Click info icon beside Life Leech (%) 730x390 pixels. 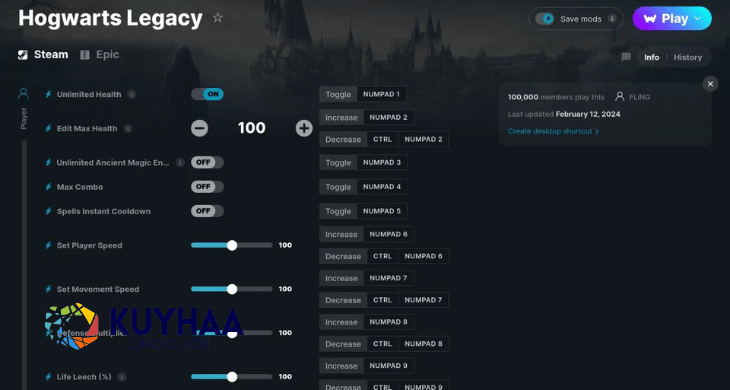(x=122, y=377)
